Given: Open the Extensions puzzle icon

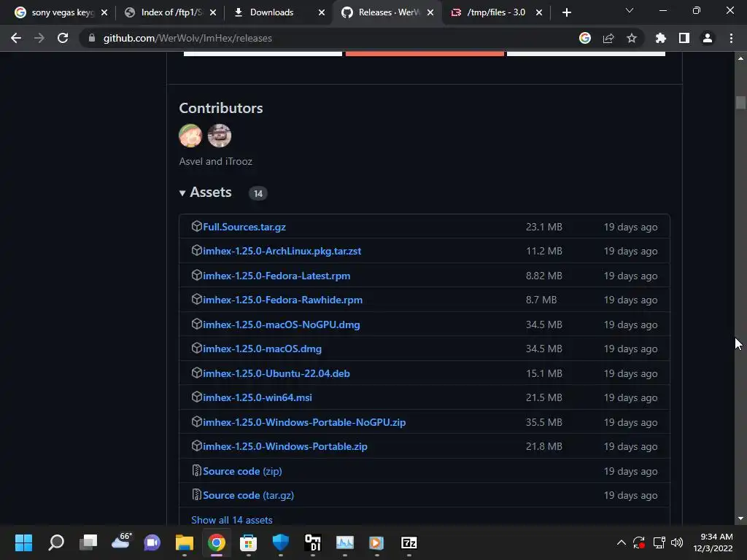Looking at the screenshot, I should pyautogui.click(x=661, y=38).
